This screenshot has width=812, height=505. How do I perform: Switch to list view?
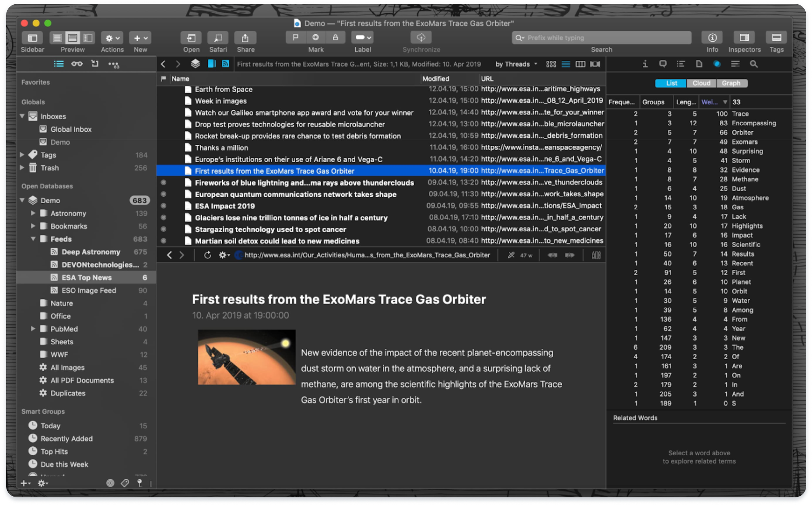566,64
